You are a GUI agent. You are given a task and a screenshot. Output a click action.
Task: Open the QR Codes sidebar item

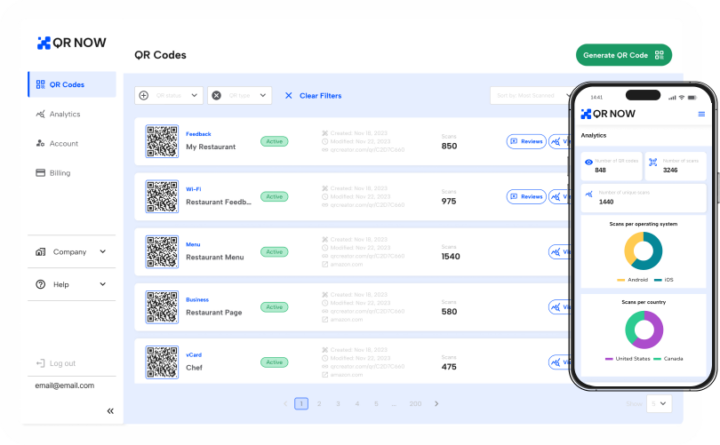point(72,84)
